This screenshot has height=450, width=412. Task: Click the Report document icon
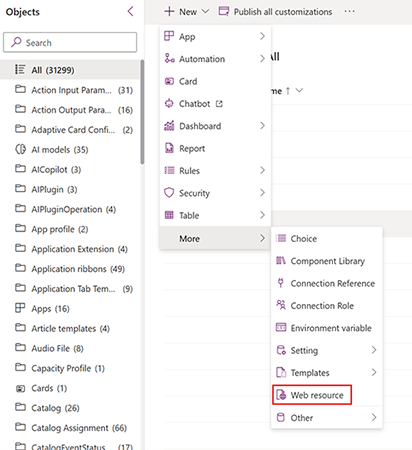[x=169, y=148]
